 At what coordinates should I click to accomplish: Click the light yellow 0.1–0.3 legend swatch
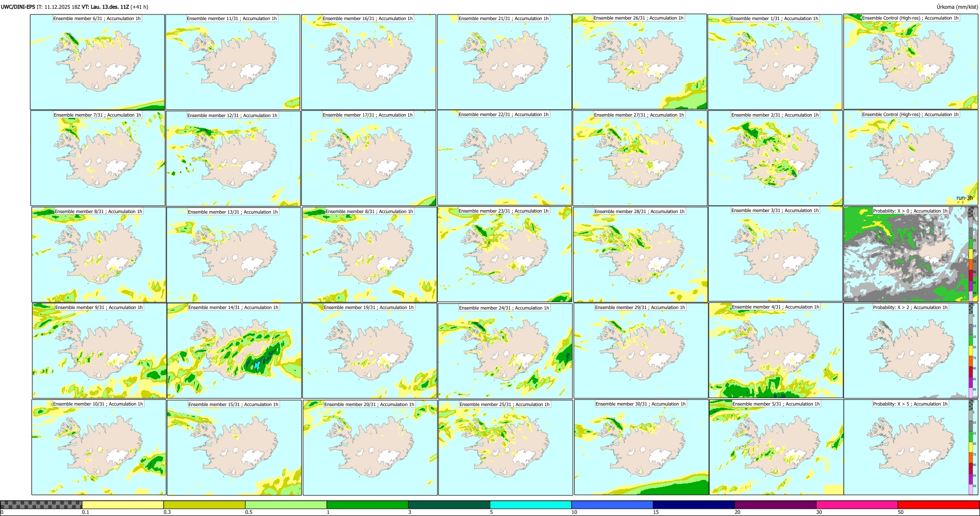[x=123, y=505]
